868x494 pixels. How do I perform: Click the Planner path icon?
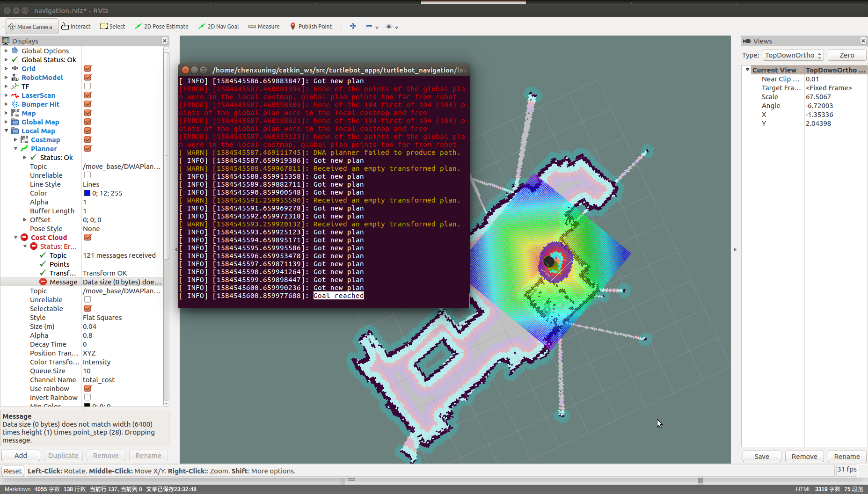tap(24, 148)
